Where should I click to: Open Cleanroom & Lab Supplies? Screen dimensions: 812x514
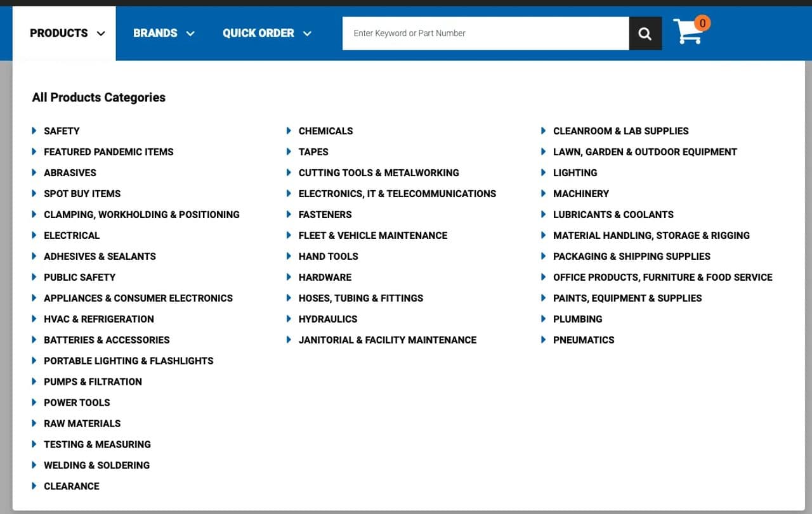(620, 131)
